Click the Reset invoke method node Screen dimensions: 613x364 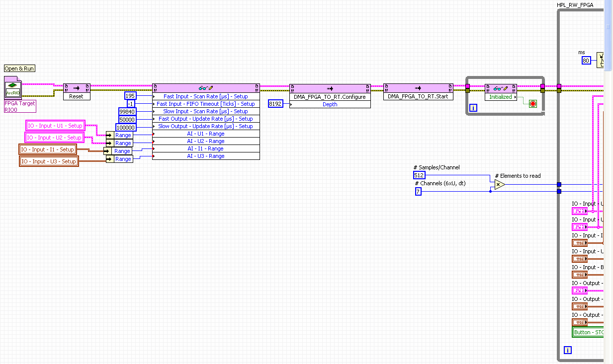pos(77,92)
